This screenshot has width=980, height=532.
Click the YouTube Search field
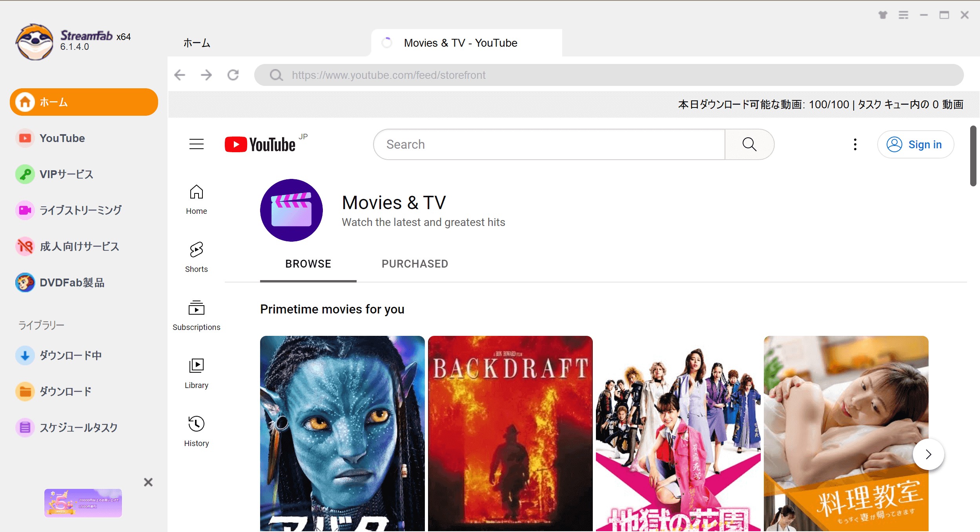[x=549, y=144]
